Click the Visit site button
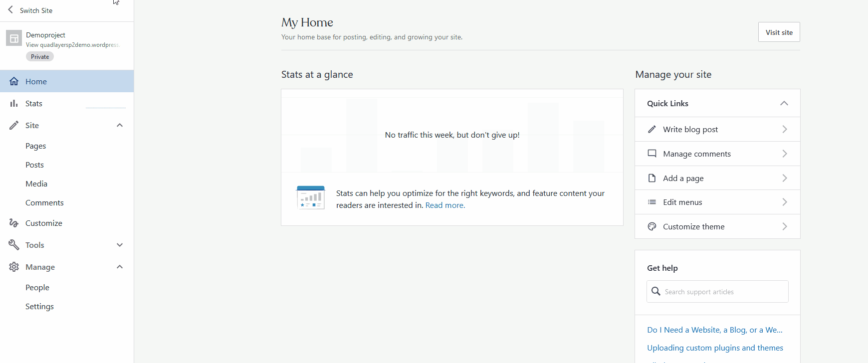This screenshot has width=868, height=363. pos(779,32)
